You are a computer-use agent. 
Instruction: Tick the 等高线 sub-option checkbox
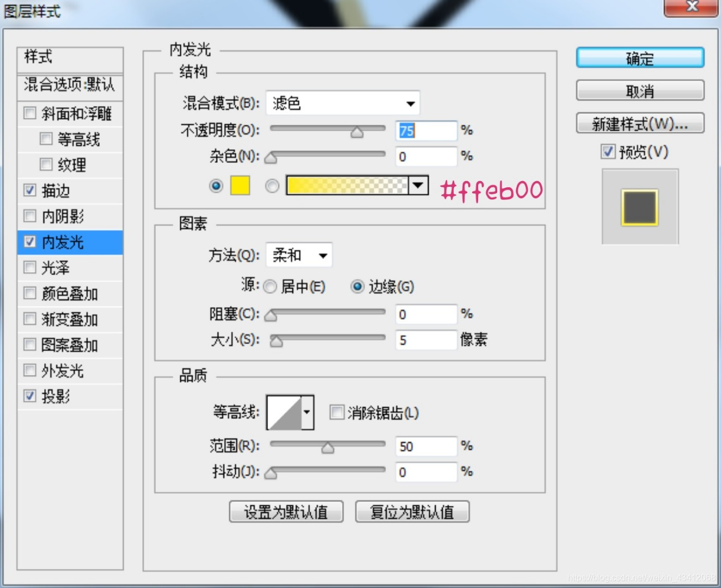point(46,139)
